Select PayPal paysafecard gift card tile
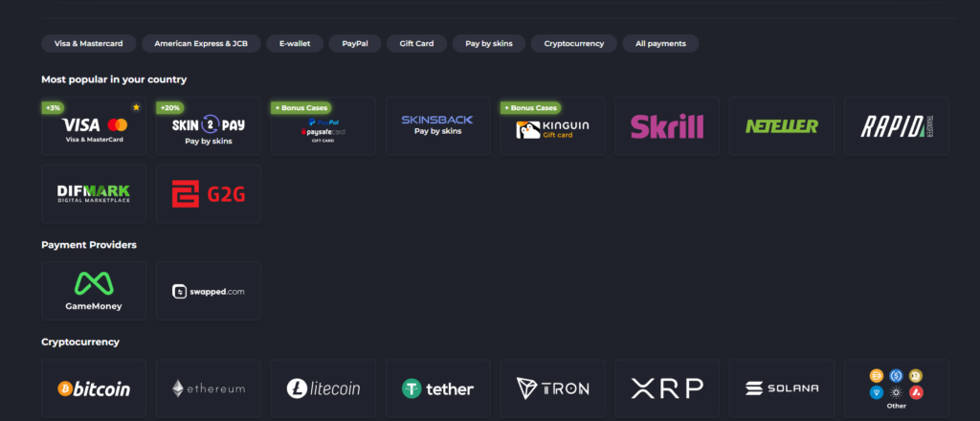 [x=323, y=126]
